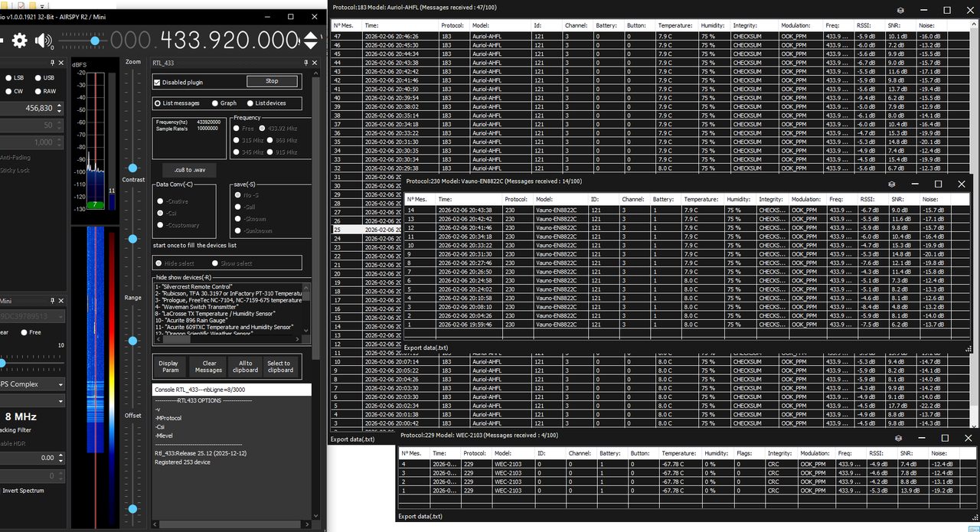The image size is (980, 532).
Task: Click the stack icon in Vauno-EN8822C window
Action: coord(891,184)
